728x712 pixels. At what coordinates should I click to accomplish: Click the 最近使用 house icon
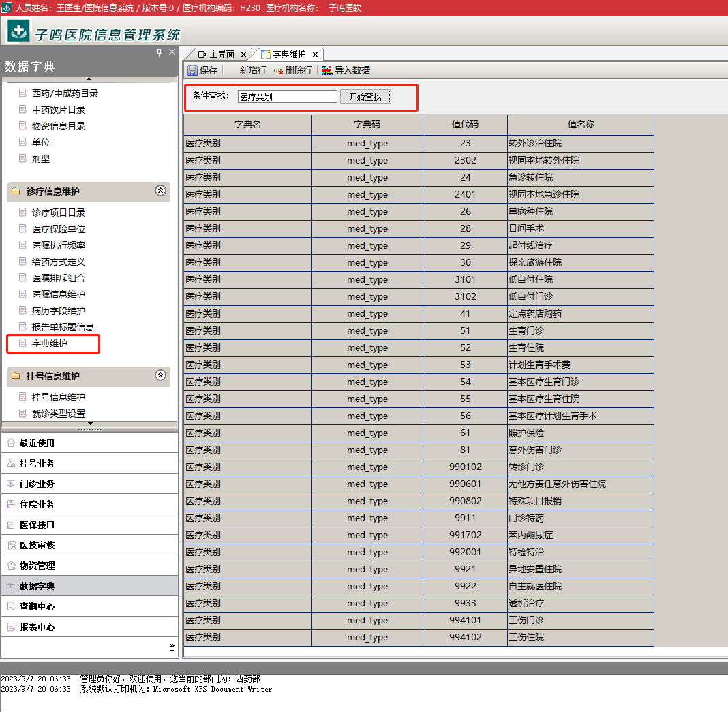pos(11,443)
